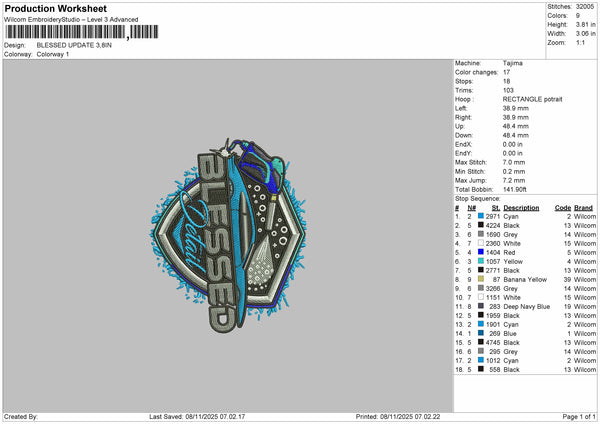Select the stitch count 558 in row 18
Screen dimensions: 600x424
(x=494, y=370)
